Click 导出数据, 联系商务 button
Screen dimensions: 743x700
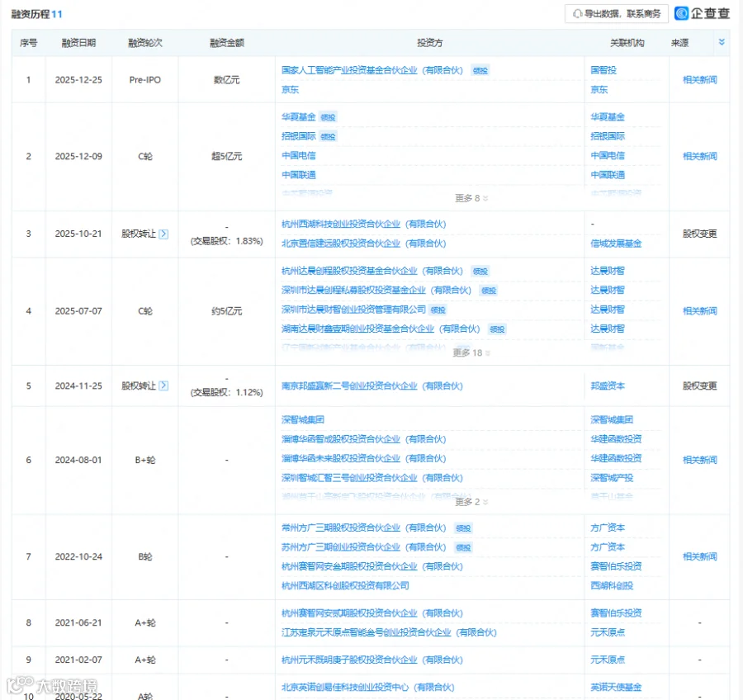tap(617, 14)
